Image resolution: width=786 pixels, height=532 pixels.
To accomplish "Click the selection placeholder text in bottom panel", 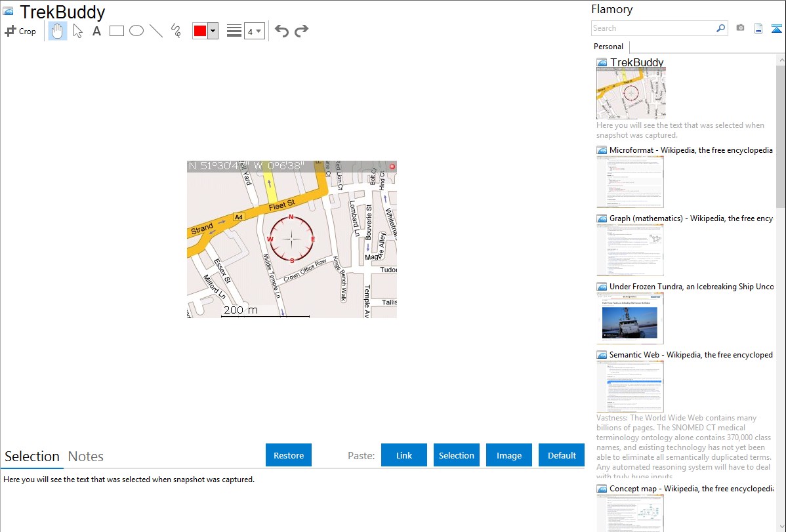I will [x=129, y=480].
